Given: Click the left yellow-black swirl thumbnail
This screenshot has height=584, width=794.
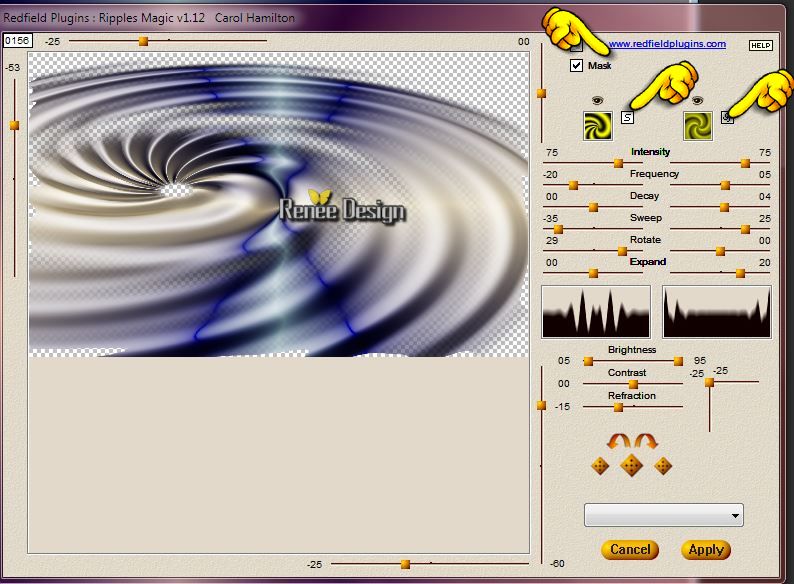Looking at the screenshot, I should point(598,126).
